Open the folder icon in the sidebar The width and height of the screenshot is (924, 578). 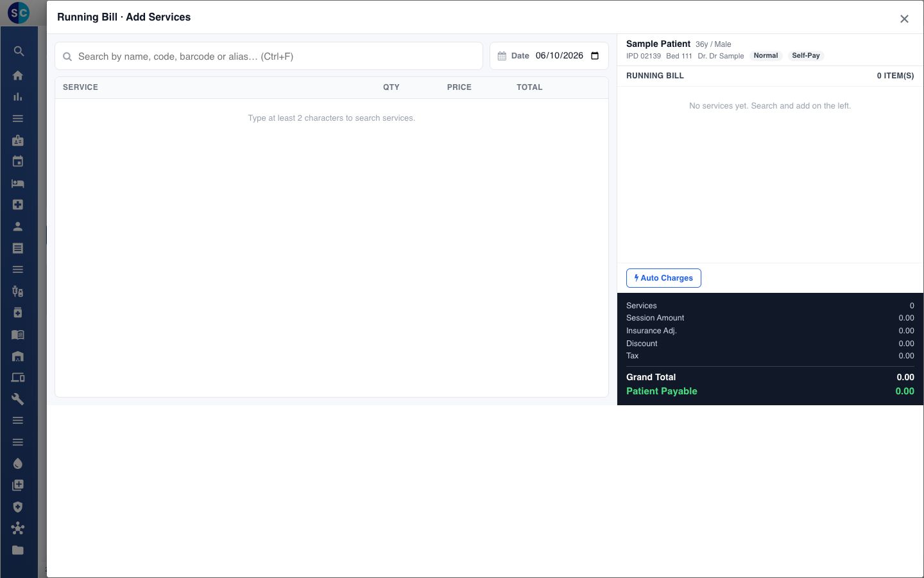[x=18, y=550]
